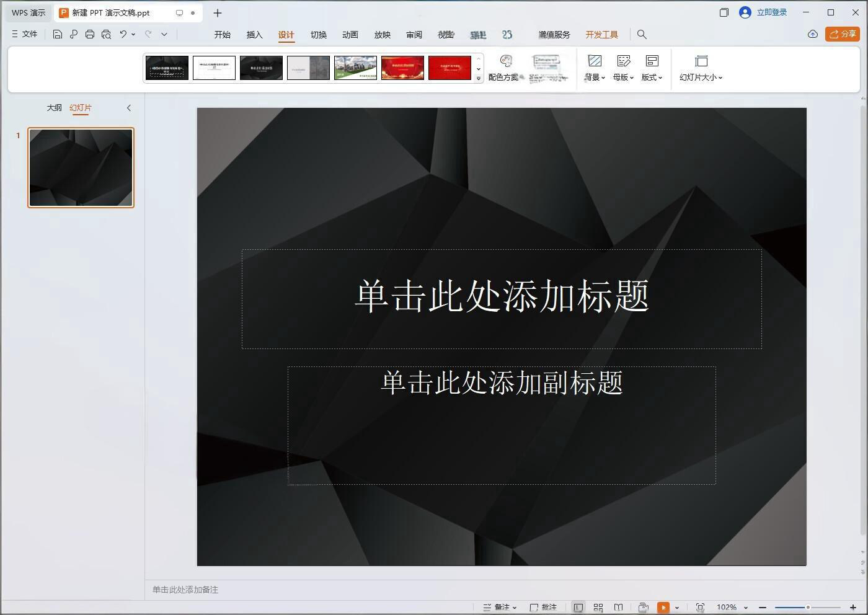Open the 母版 slide master editor
This screenshot has width=868, height=615.
pyautogui.click(x=621, y=67)
